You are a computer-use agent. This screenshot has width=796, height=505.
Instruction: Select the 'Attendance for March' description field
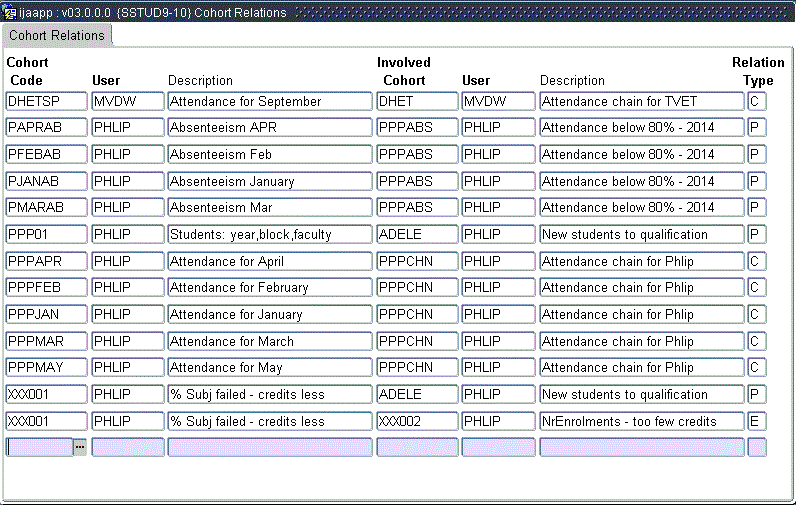(x=270, y=341)
